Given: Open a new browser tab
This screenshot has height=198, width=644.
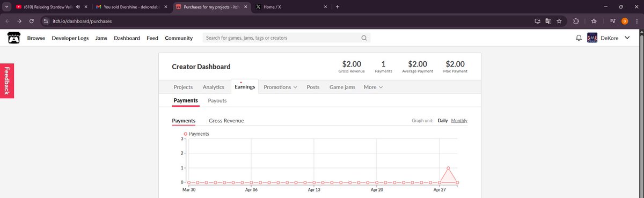Looking at the screenshot, I should [338, 6].
